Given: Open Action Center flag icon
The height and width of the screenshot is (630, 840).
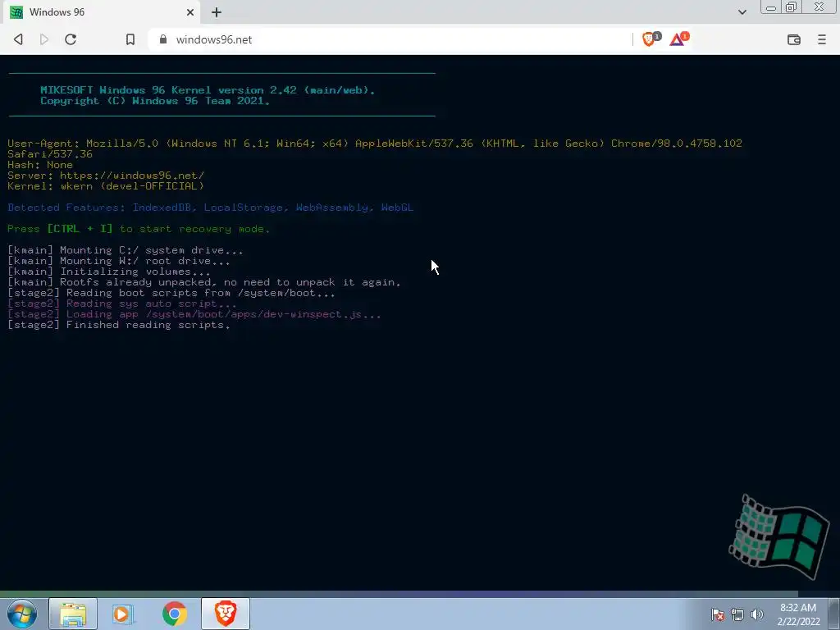Looking at the screenshot, I should pyautogui.click(x=718, y=614).
